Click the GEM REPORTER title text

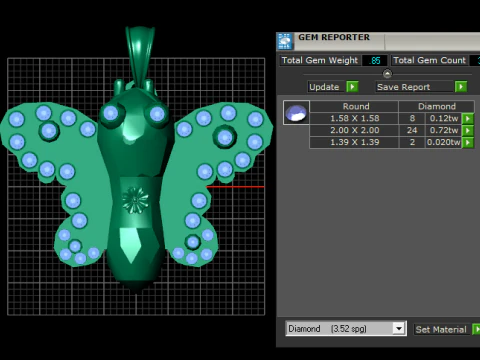[334, 37]
